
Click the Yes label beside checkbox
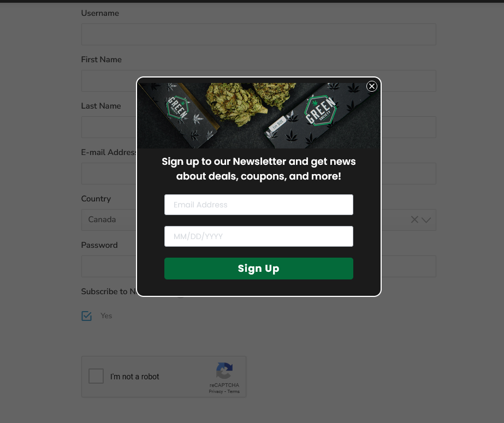pyautogui.click(x=106, y=315)
